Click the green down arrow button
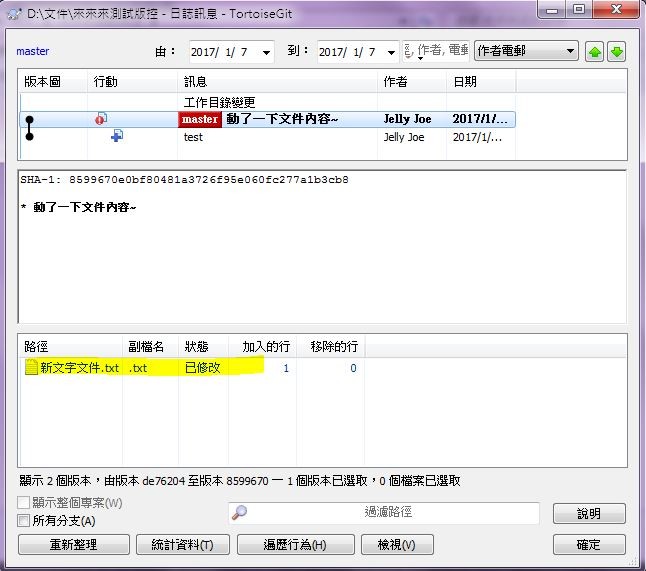646x571 pixels. [616, 52]
